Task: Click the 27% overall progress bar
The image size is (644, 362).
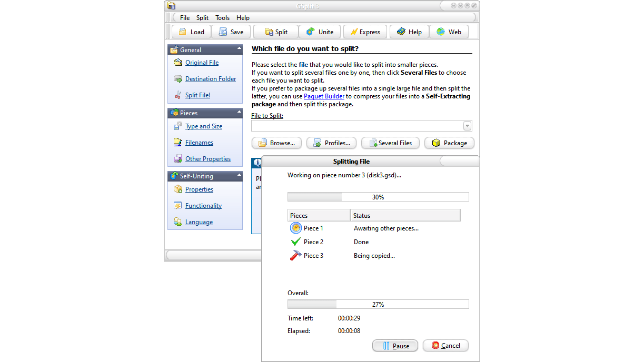Action: pos(378,305)
